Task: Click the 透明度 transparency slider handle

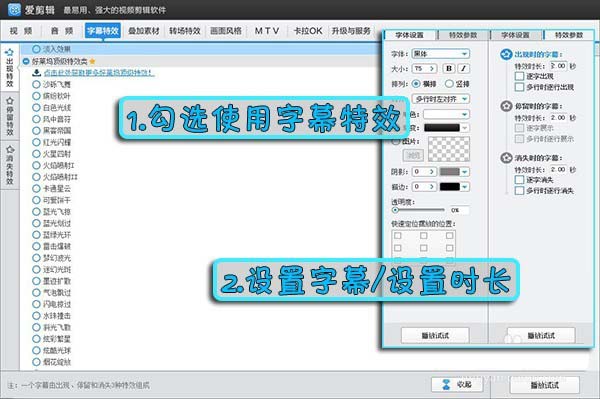Action: 396,210
